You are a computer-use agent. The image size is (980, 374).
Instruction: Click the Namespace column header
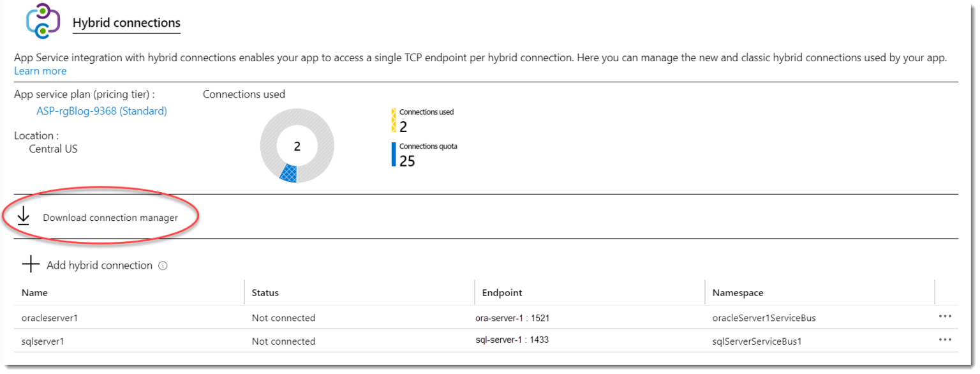tap(738, 292)
